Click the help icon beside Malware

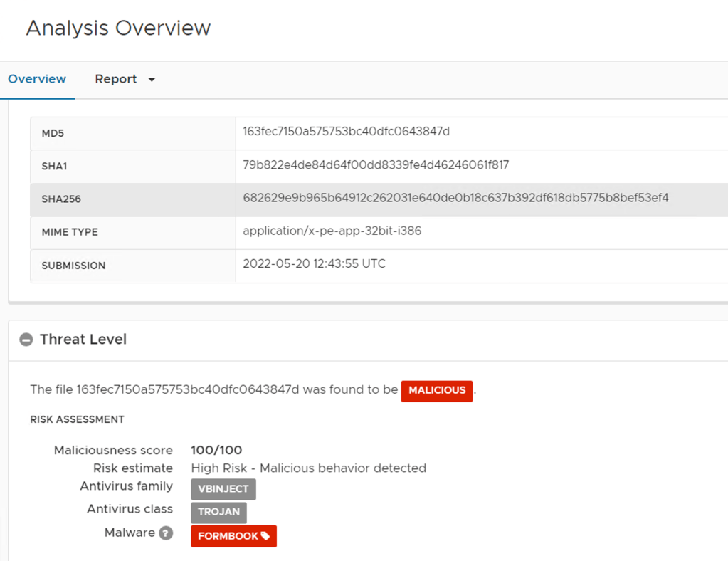[166, 533]
